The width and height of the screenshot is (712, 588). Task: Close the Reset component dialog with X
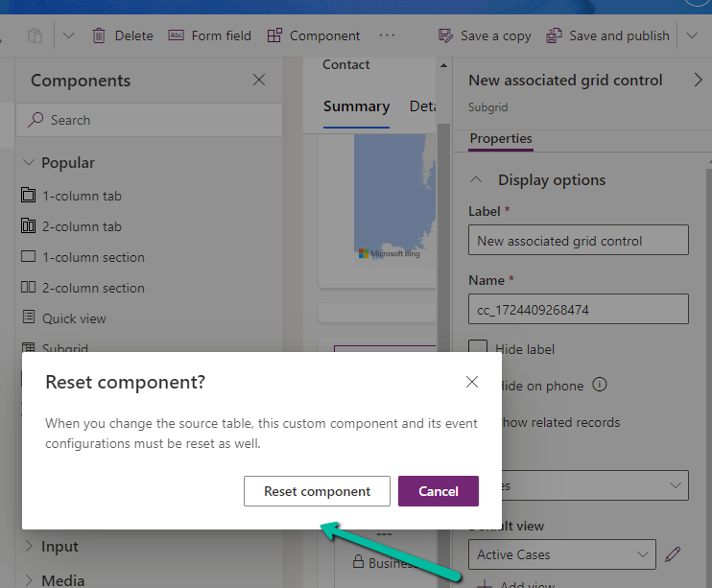pyautogui.click(x=471, y=382)
